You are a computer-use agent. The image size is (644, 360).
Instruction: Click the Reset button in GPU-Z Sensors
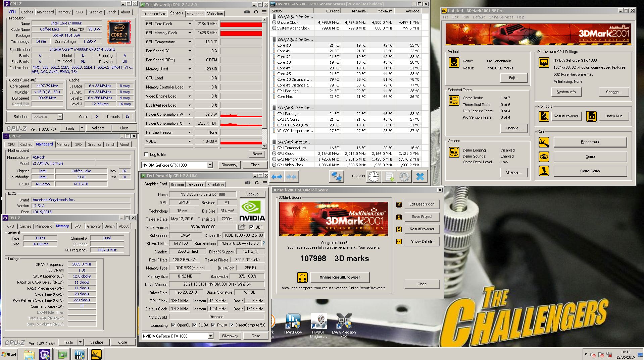tap(257, 154)
